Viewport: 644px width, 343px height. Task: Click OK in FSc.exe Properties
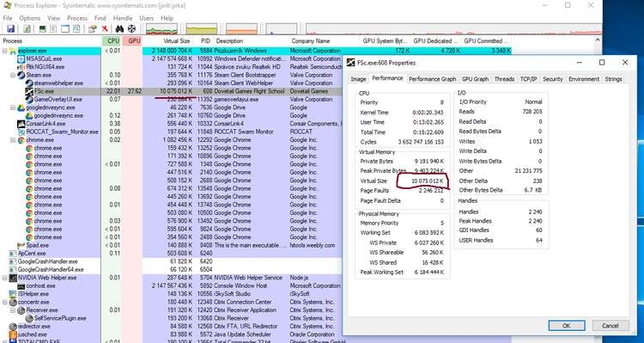pyautogui.click(x=567, y=326)
